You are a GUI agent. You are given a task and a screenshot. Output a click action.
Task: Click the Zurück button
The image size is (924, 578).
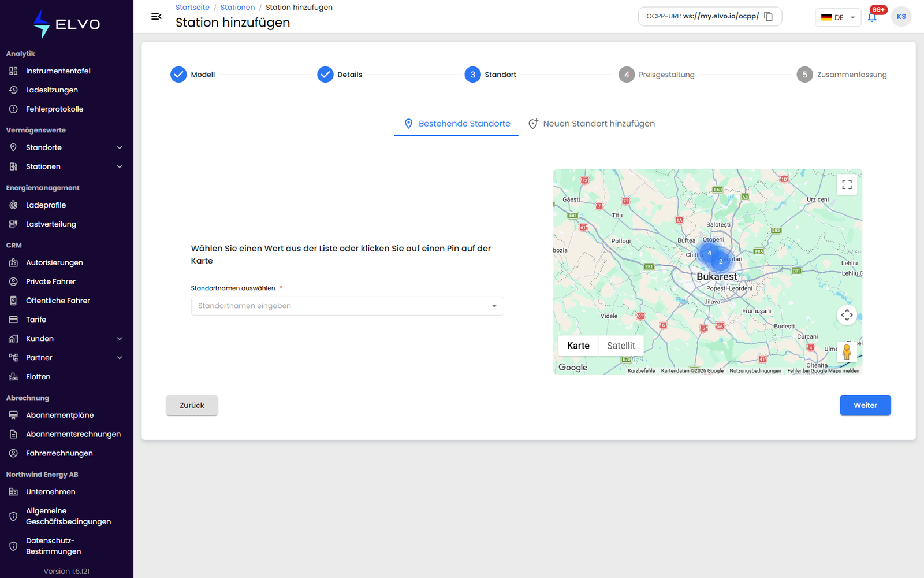tap(192, 405)
